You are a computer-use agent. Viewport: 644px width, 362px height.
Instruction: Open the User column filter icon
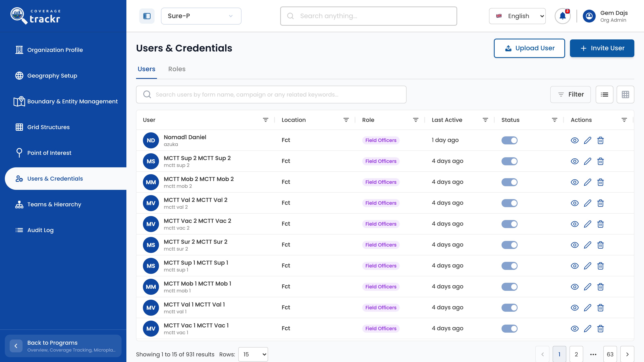tap(265, 120)
